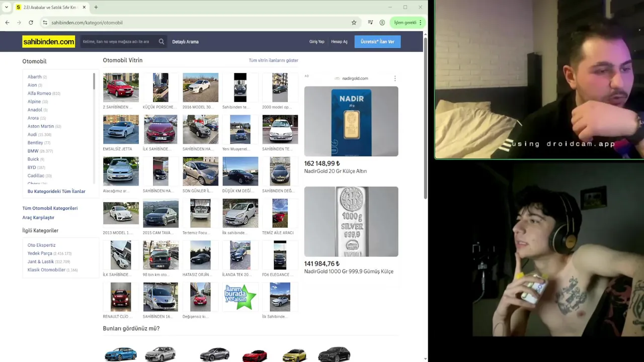Viewport: 644px width, 362px height.
Task: Open the media control icon in toolbar
Action: [x=370, y=23]
